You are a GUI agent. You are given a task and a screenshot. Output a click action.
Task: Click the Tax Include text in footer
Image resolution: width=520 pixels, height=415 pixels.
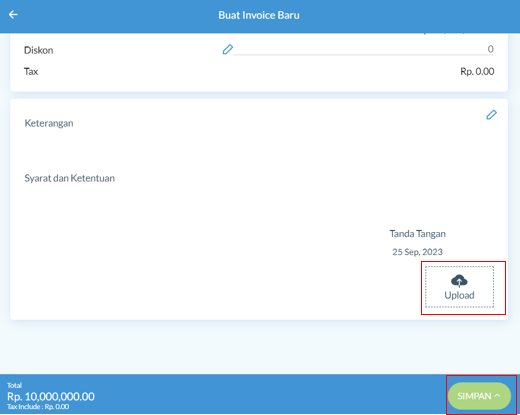coord(38,406)
